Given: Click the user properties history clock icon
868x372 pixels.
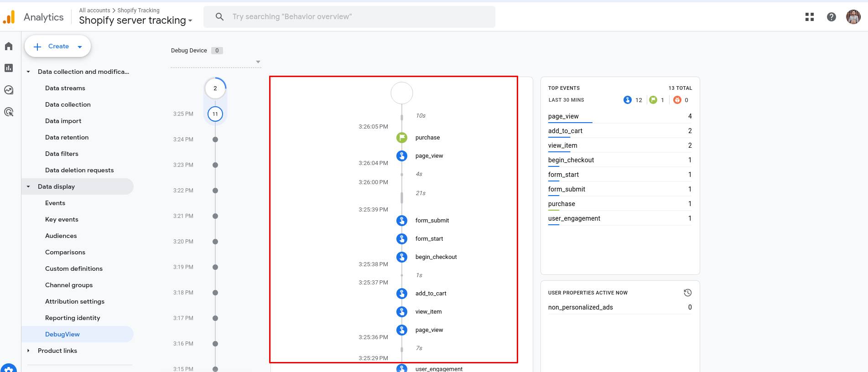Looking at the screenshot, I should tap(687, 293).
